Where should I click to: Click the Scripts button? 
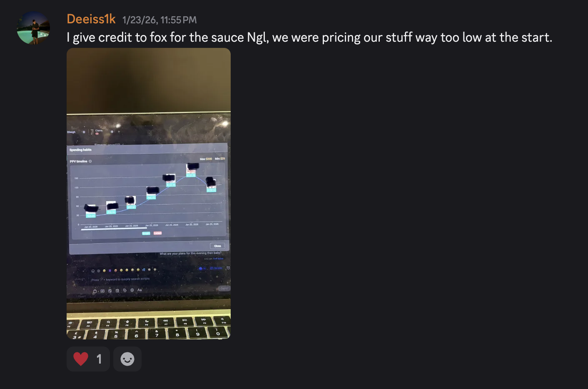(x=216, y=268)
